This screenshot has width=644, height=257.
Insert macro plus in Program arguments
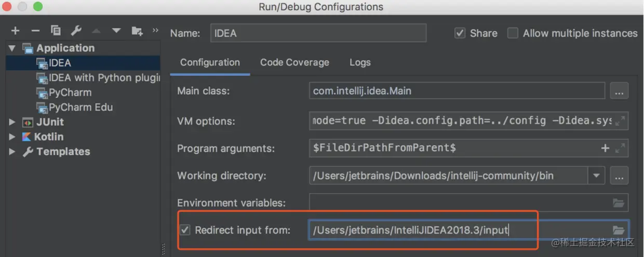pyautogui.click(x=605, y=148)
